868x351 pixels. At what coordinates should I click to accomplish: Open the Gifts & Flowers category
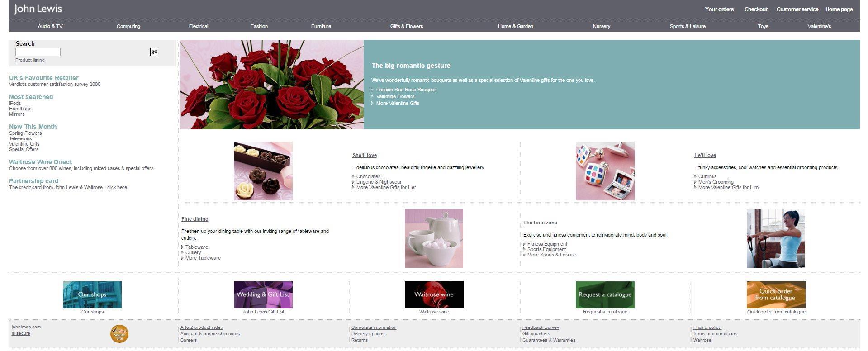coord(407,26)
